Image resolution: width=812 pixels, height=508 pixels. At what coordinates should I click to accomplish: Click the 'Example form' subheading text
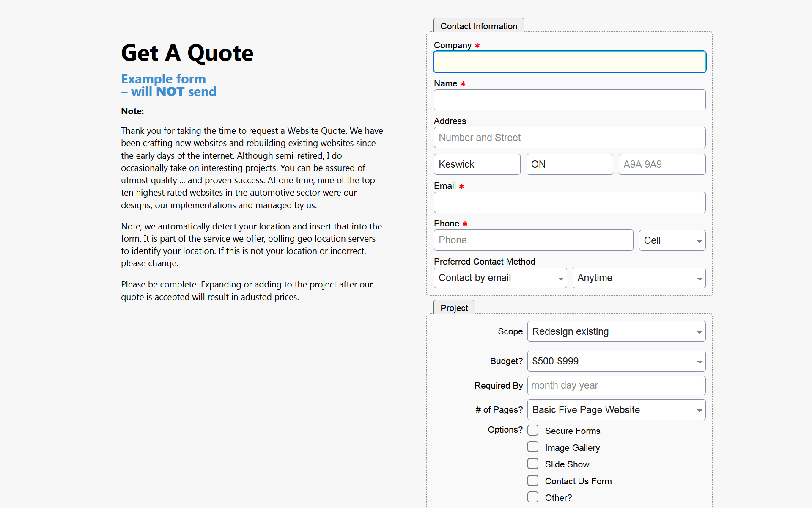pos(163,79)
